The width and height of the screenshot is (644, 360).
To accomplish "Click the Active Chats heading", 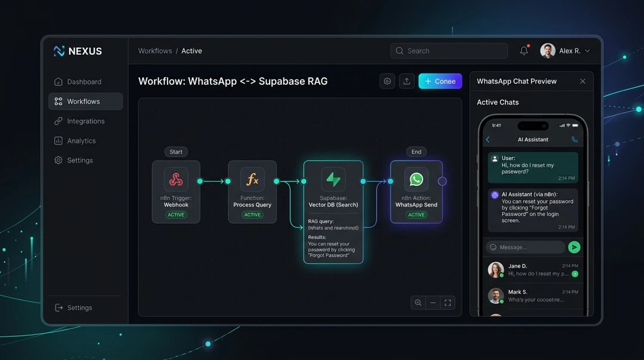I will tap(498, 103).
